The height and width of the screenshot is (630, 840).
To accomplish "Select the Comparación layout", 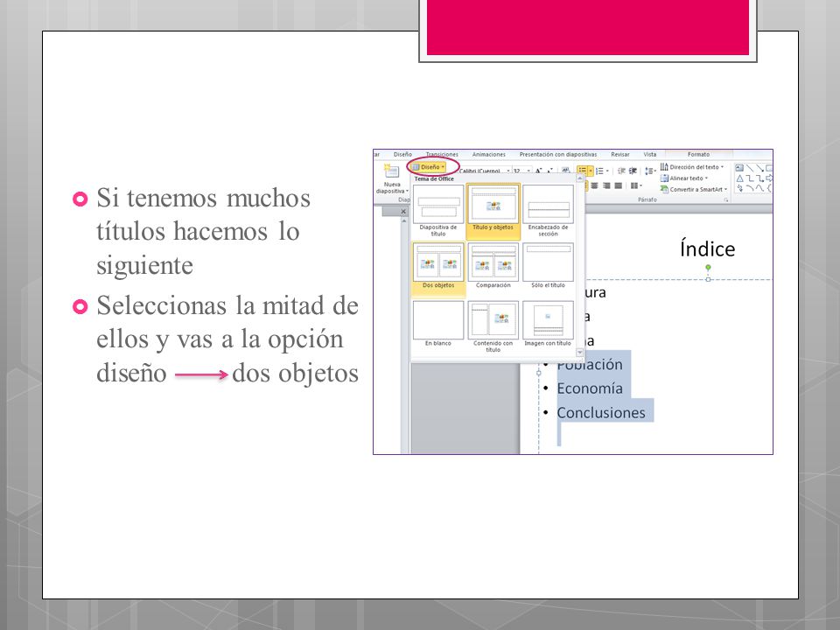I will pyautogui.click(x=493, y=266).
